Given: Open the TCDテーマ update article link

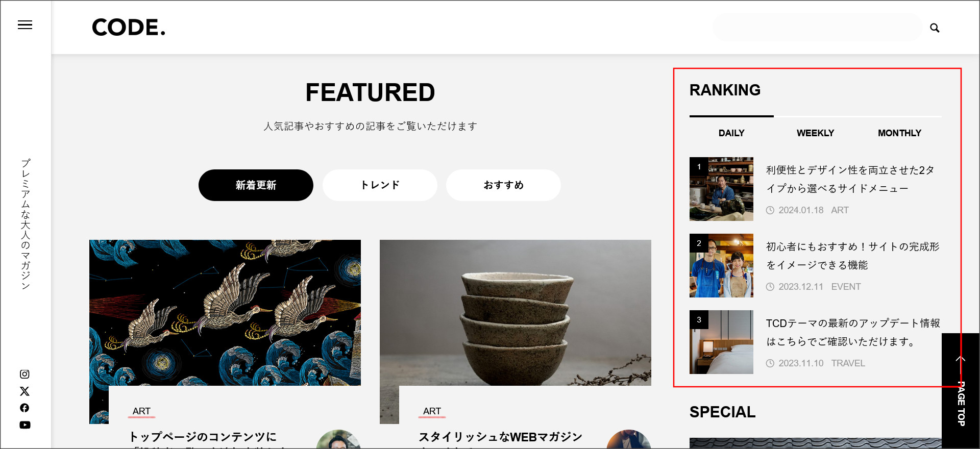Looking at the screenshot, I should [x=852, y=332].
